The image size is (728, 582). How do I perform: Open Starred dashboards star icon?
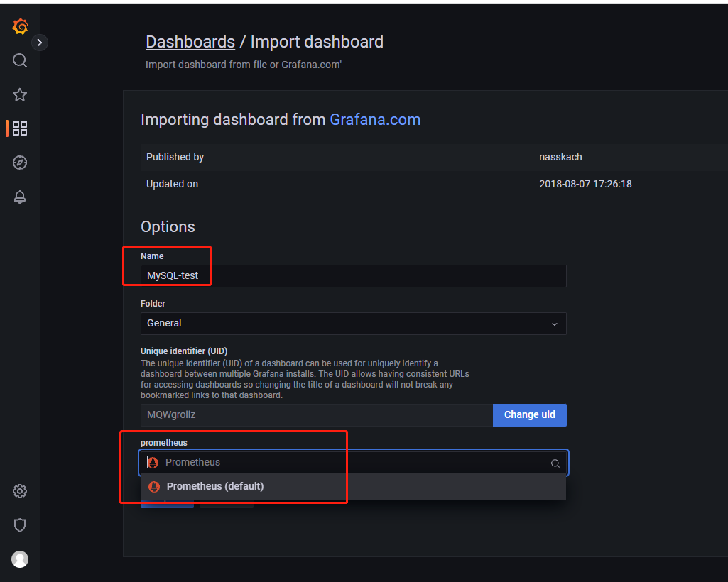19,94
